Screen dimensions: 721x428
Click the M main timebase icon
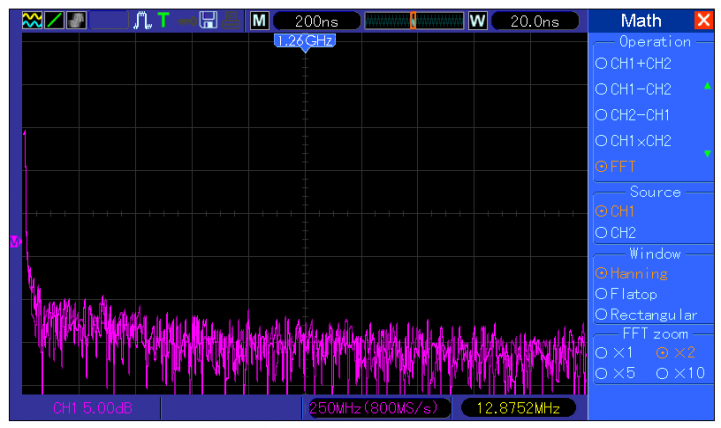pyautogui.click(x=259, y=20)
